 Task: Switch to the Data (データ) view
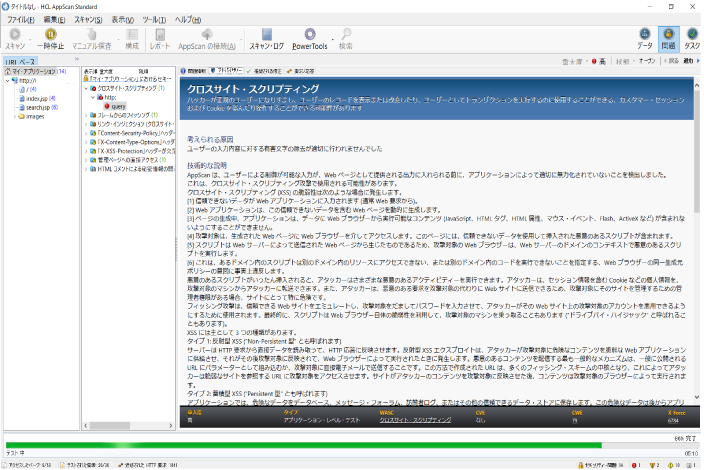645,39
